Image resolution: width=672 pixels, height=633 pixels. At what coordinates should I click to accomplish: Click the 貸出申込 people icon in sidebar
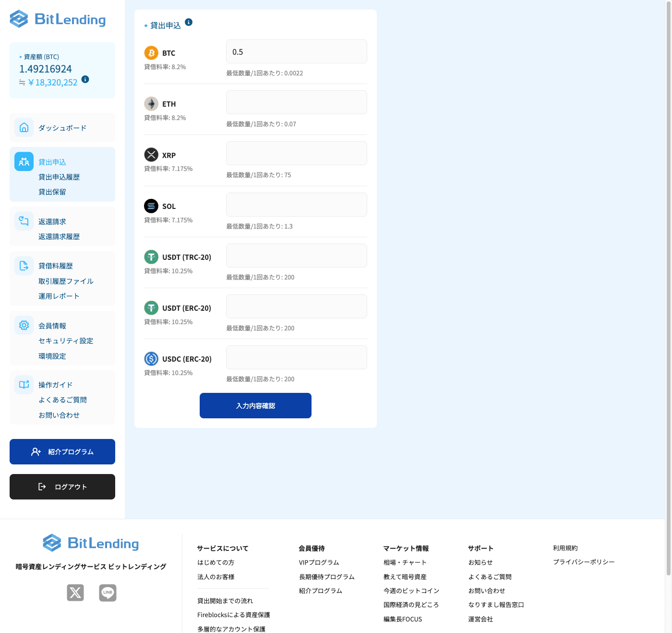pos(24,162)
